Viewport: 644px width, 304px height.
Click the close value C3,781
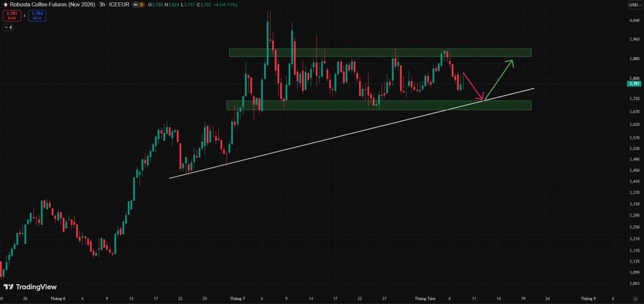coord(204,5)
